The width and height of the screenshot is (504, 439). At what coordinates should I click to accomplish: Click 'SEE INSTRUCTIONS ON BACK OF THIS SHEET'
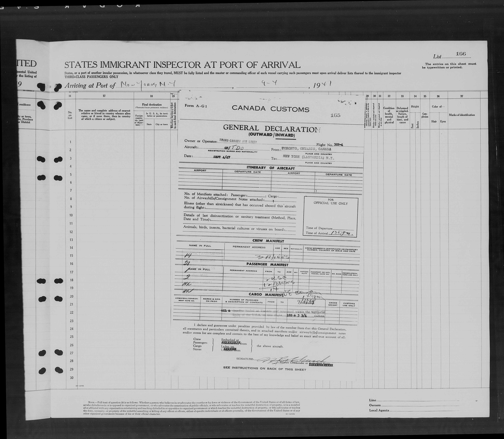pos(265,368)
